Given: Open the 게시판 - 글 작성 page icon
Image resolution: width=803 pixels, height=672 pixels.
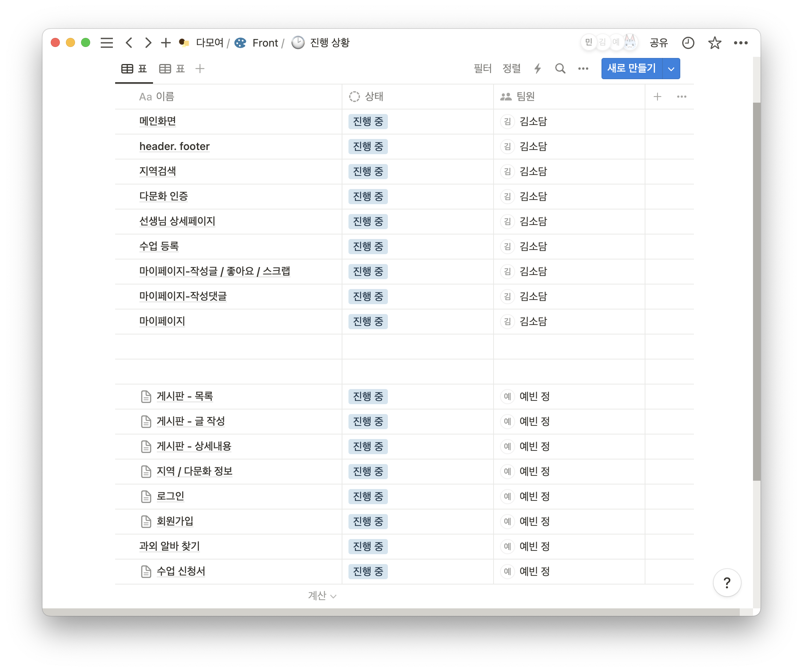Looking at the screenshot, I should point(146,422).
